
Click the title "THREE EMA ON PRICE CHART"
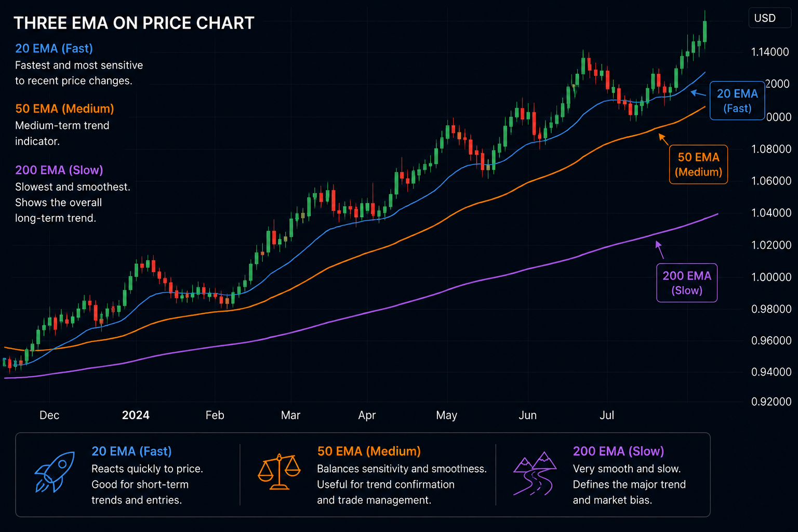click(134, 23)
